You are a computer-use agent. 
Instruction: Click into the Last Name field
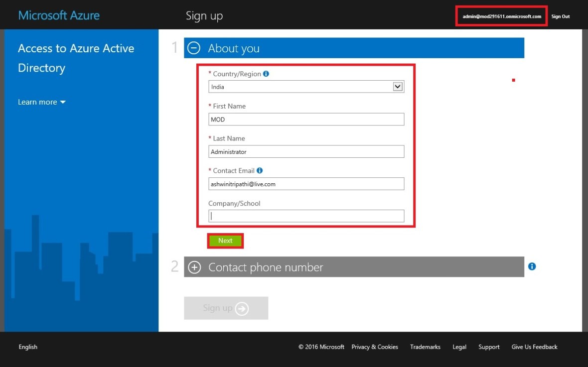click(306, 152)
